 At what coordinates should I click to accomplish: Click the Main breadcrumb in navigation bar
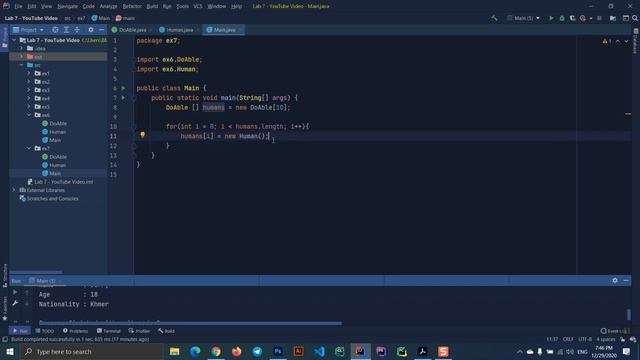point(101,18)
